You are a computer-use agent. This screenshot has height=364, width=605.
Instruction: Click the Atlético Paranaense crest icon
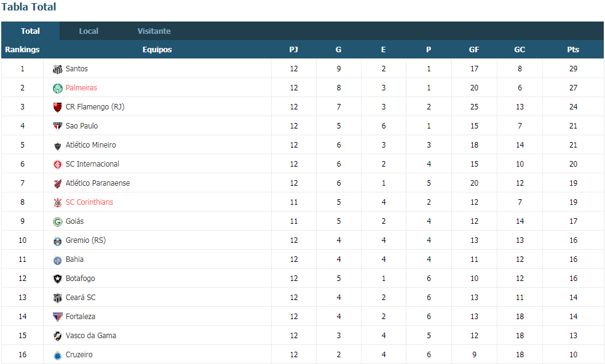tap(58, 183)
